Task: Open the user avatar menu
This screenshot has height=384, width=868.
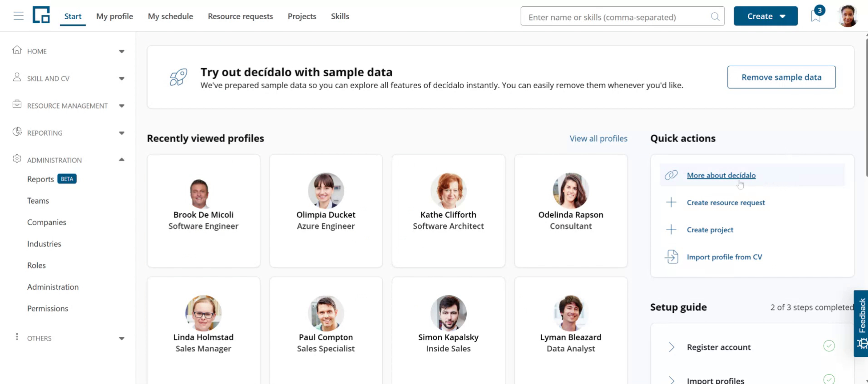Action: [x=848, y=16]
